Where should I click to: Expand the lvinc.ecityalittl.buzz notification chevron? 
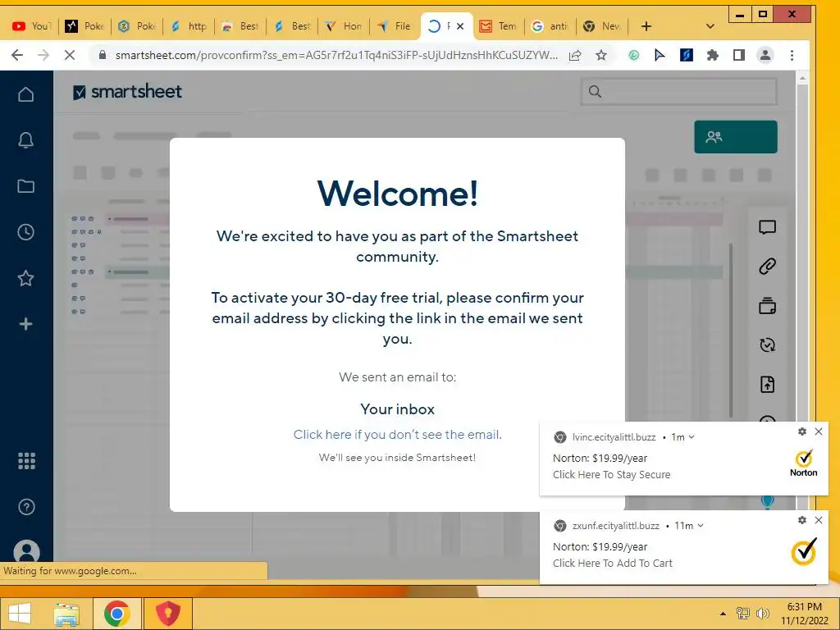(x=692, y=437)
